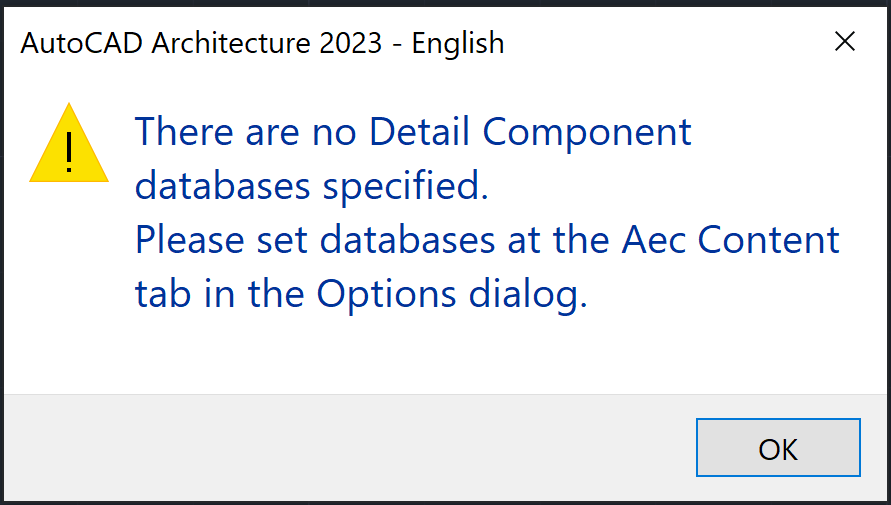Close the AutoCAD Architecture warning dialog
The height and width of the screenshot is (505, 891).
(x=845, y=42)
